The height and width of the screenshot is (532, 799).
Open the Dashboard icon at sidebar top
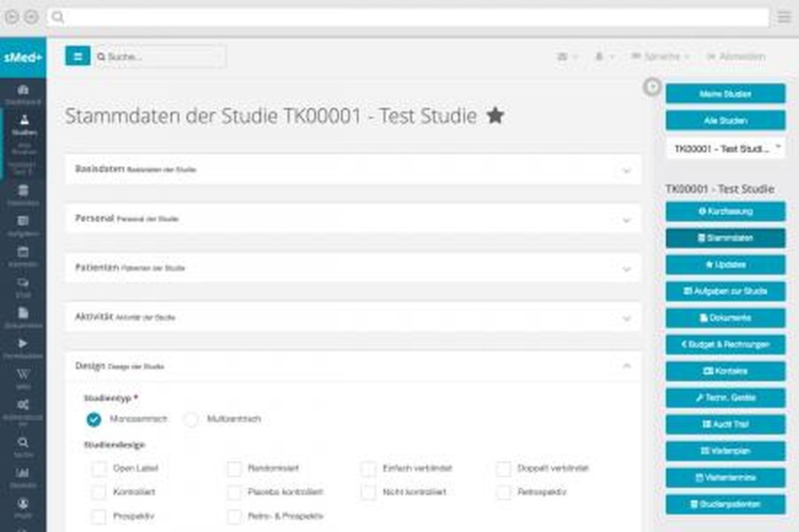22,92
